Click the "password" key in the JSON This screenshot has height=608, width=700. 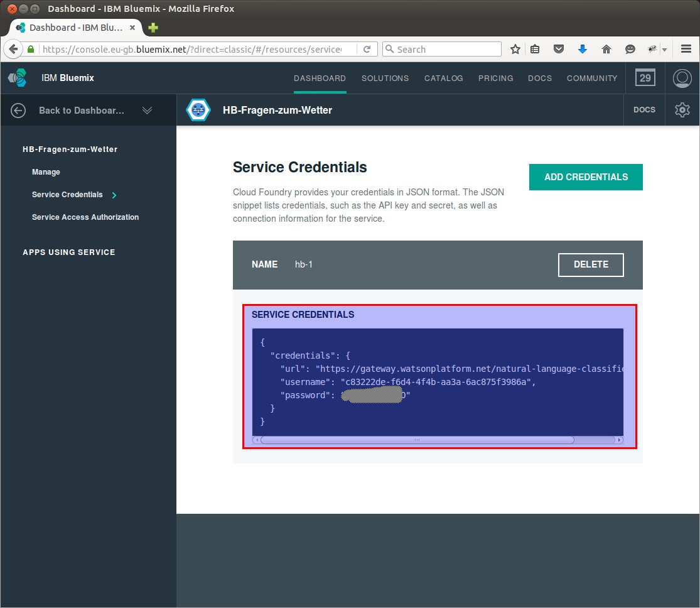(x=305, y=395)
